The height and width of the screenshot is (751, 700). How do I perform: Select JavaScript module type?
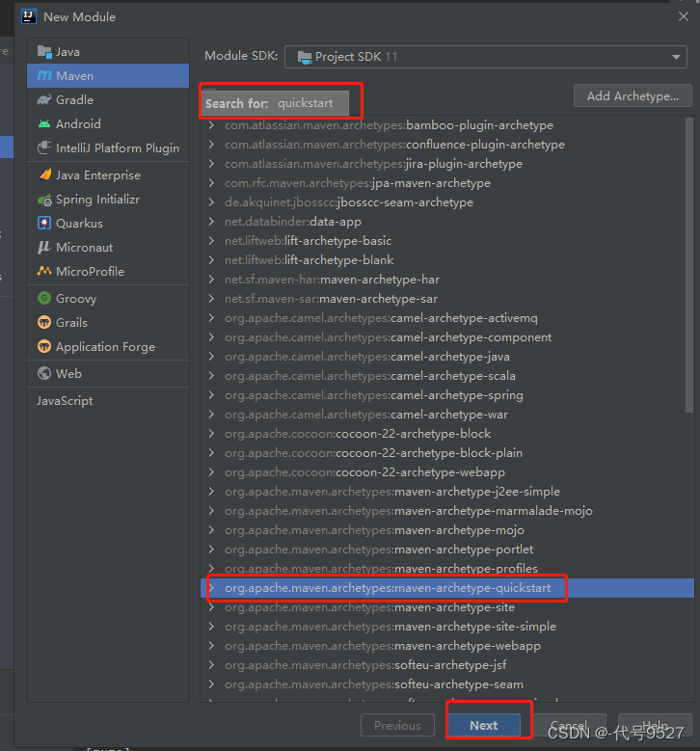[65, 400]
